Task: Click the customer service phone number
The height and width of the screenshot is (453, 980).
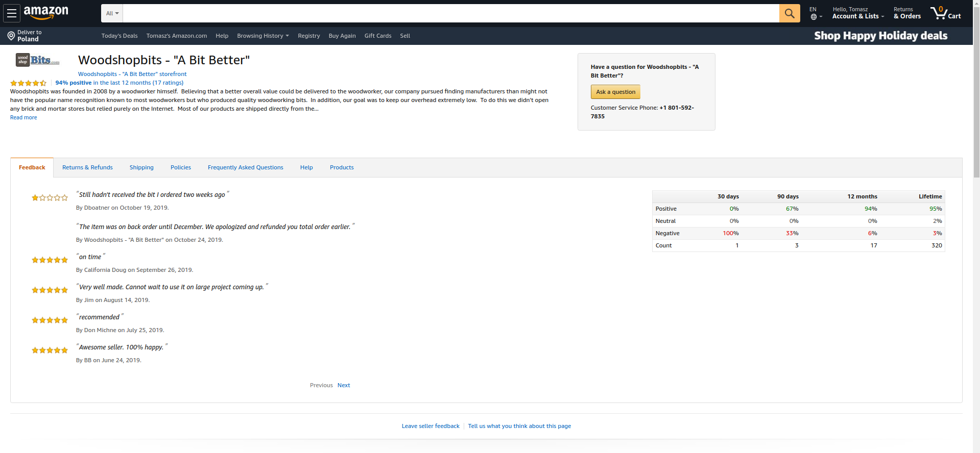Action: [642, 112]
